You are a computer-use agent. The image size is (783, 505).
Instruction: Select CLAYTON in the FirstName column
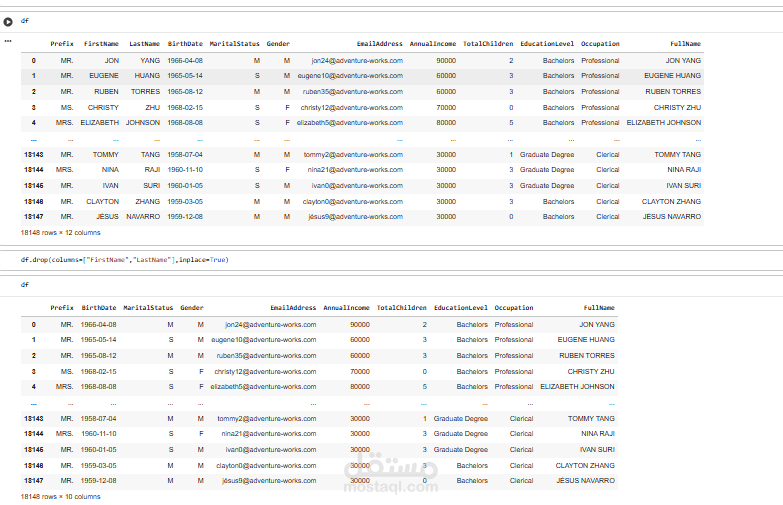[x=103, y=202]
